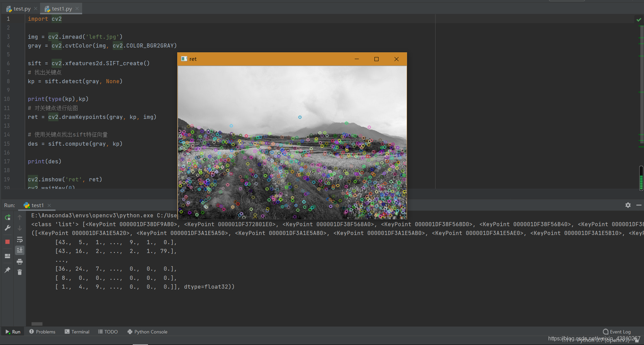The width and height of the screenshot is (644, 345).
Task: Edit run configuration via wrench icon
Action: point(7,228)
